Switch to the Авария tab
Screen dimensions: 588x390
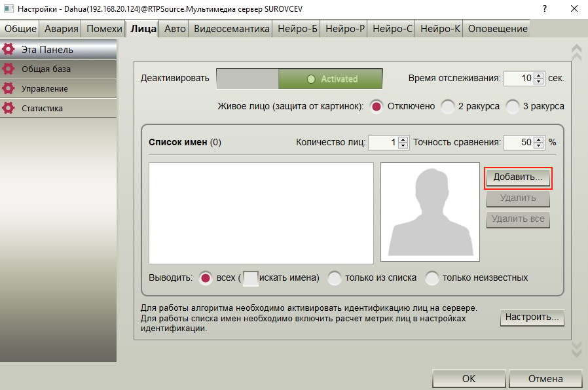point(61,29)
